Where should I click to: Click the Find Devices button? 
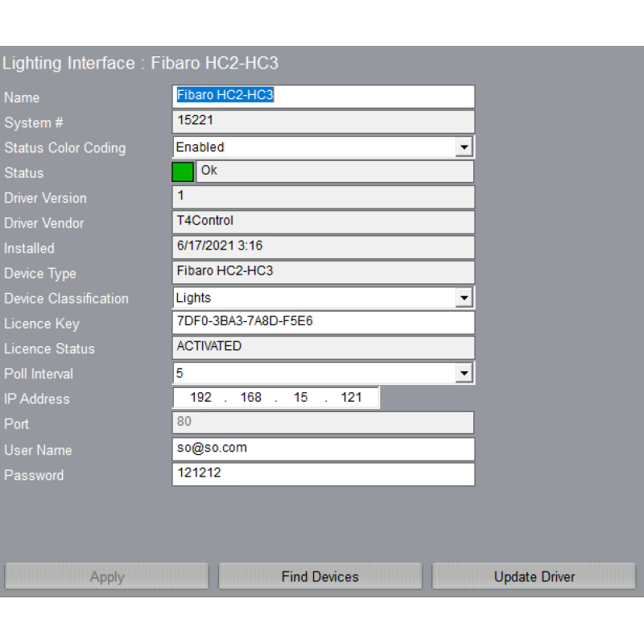click(x=320, y=576)
